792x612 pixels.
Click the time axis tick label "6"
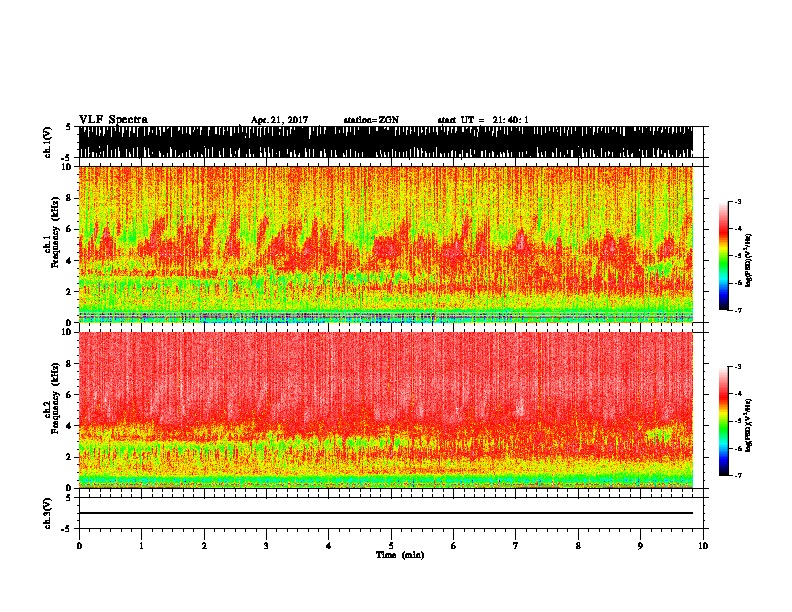pos(454,545)
